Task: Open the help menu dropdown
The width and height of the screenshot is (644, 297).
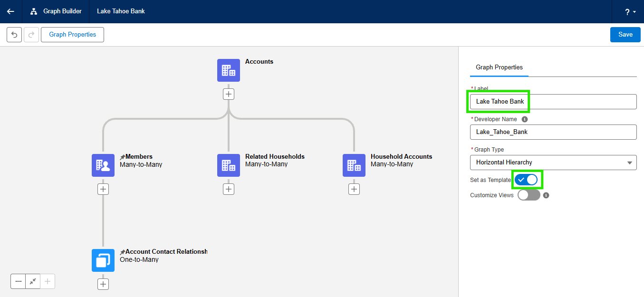Action: 630,11
